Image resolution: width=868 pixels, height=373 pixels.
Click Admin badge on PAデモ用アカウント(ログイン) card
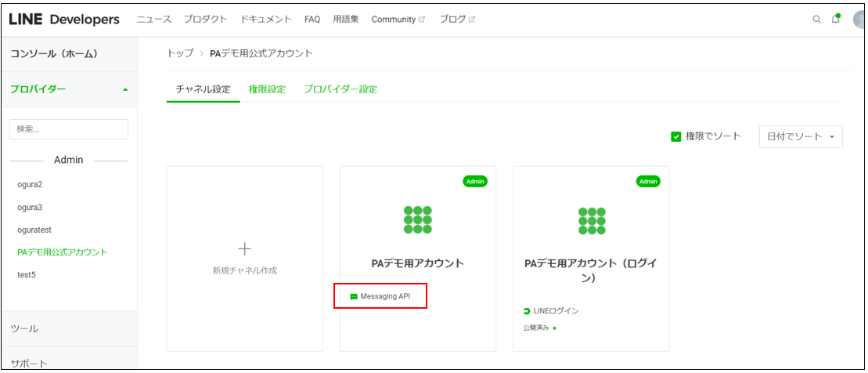648,182
